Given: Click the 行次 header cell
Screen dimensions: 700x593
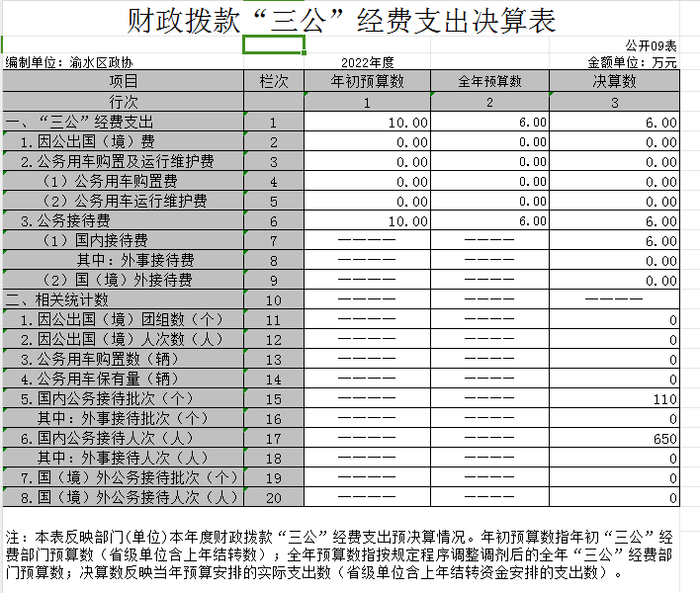Looking at the screenshot, I should [123, 103].
